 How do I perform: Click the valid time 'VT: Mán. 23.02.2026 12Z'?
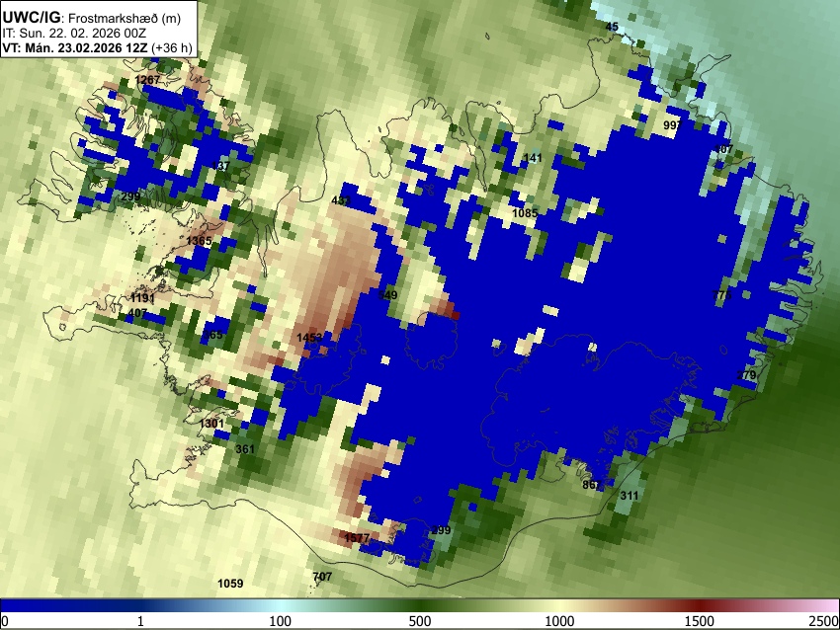coord(75,47)
